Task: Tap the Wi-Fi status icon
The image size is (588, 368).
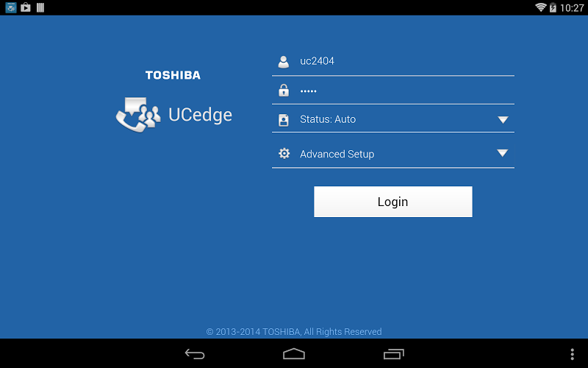Action: pyautogui.click(x=541, y=7)
